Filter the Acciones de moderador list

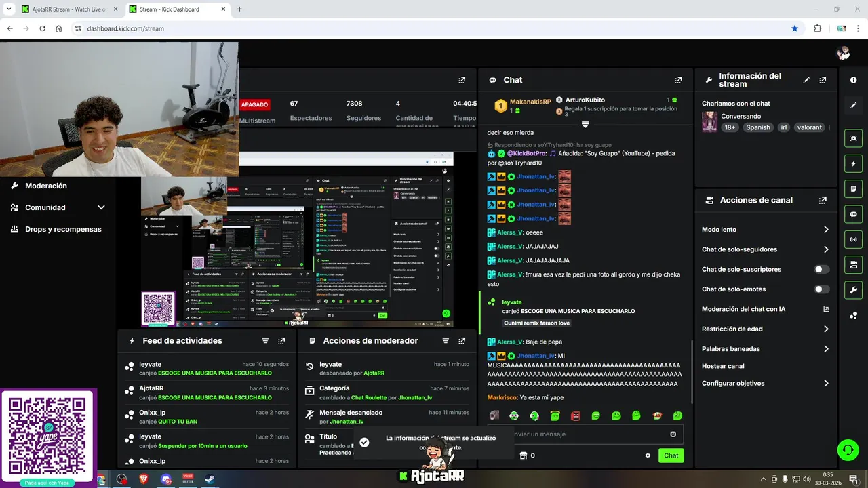point(446,341)
